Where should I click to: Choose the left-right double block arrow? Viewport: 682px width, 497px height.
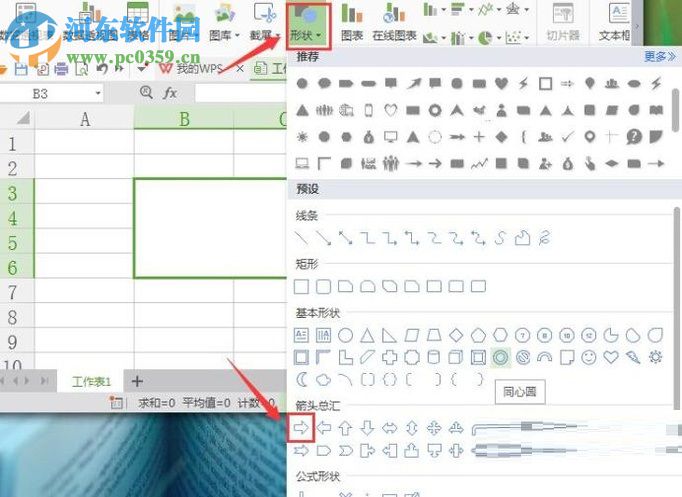pos(390,428)
